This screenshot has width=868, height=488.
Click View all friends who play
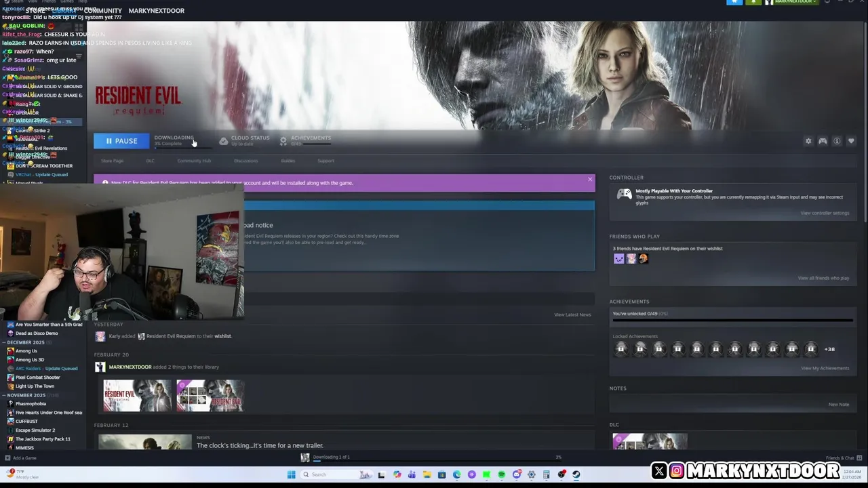(823, 278)
